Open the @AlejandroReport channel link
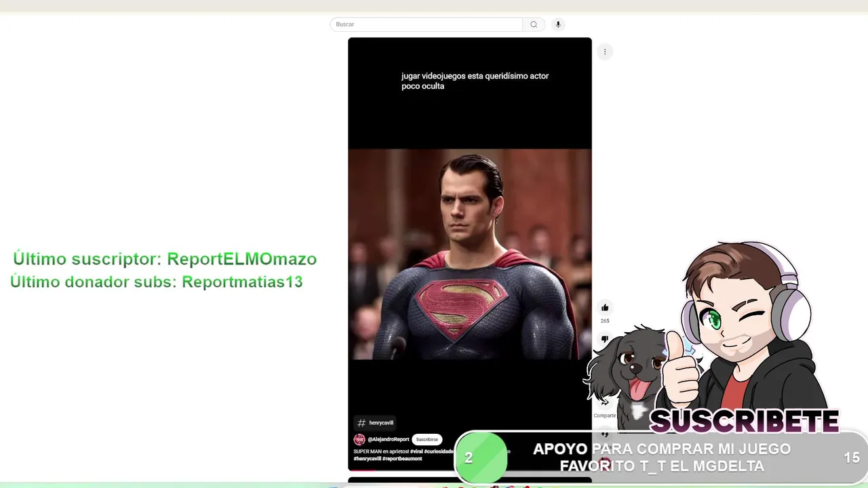 pos(389,439)
